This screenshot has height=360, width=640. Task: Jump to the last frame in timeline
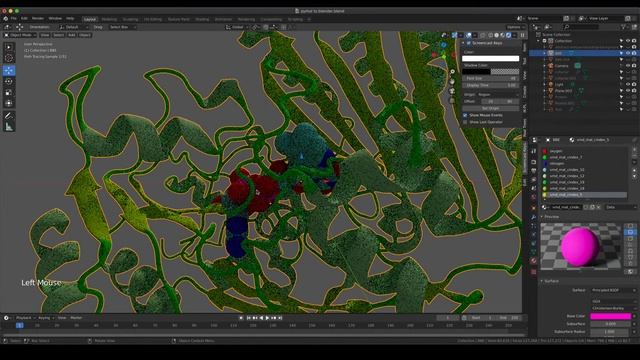pos(280,318)
